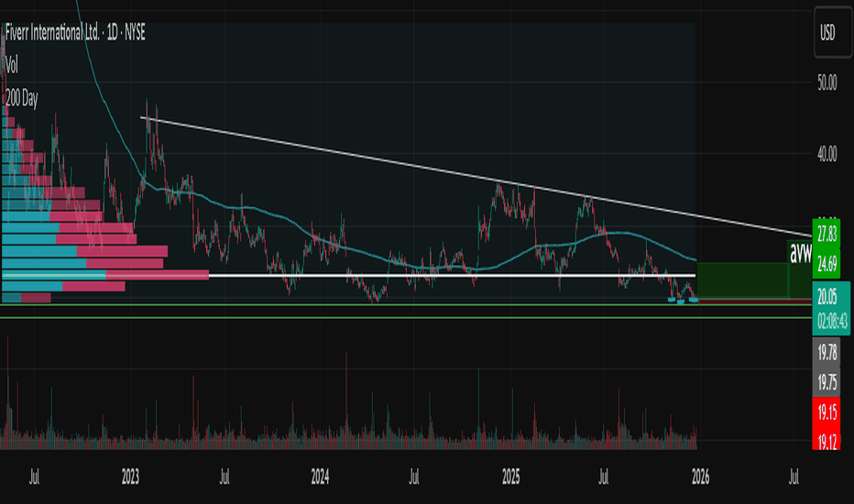Select the green long-position rectangle
This screenshot has width=854, height=504.
pyautogui.click(x=742, y=279)
